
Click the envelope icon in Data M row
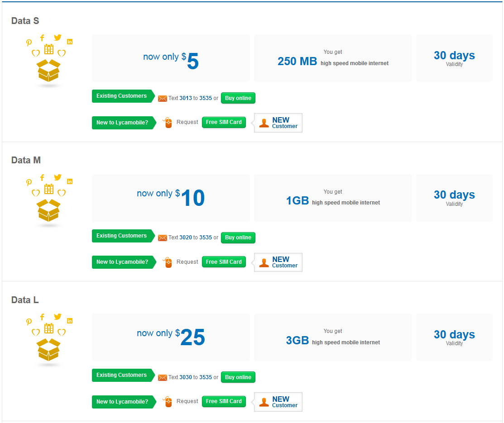(162, 238)
